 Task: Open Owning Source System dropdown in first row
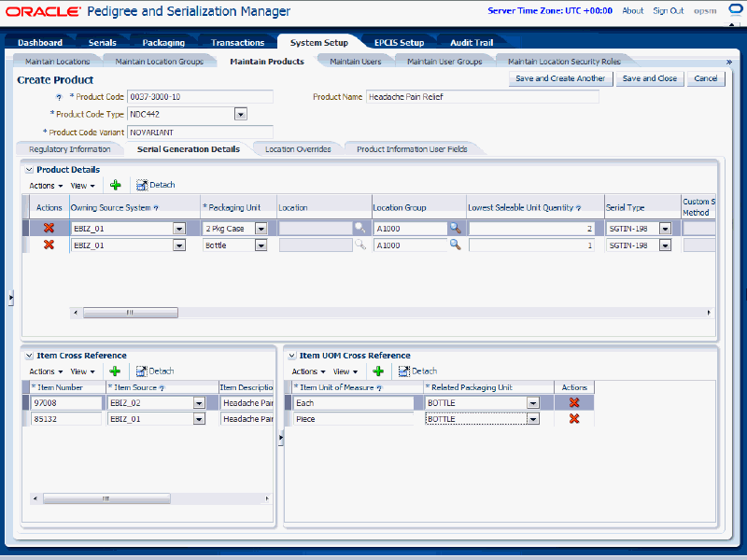tap(179, 229)
